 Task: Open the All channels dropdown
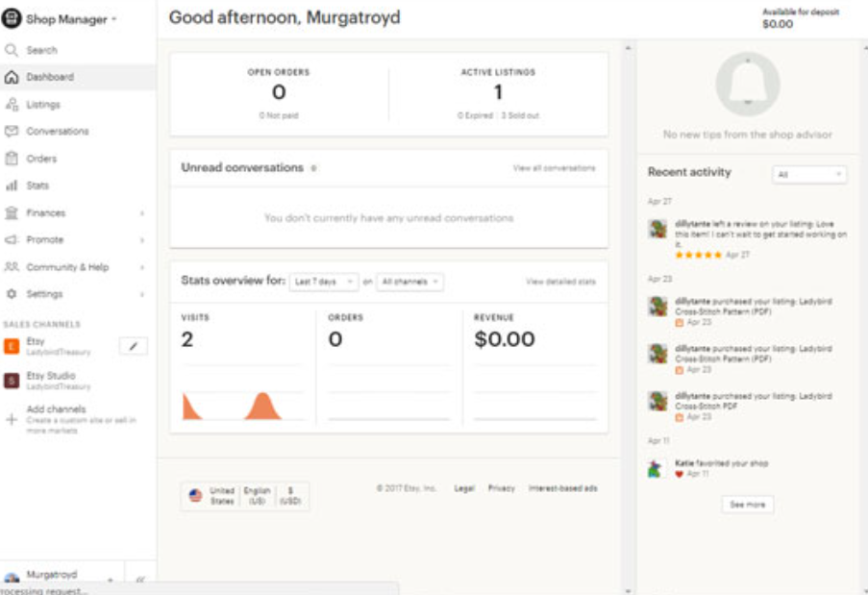coord(410,282)
